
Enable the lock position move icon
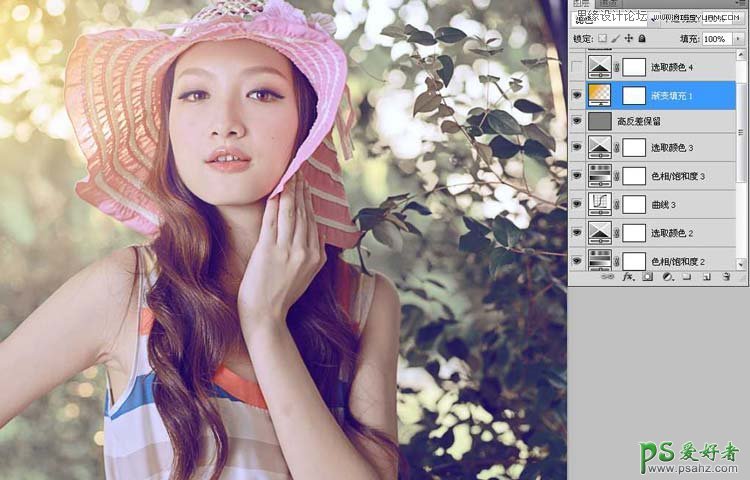pos(627,39)
